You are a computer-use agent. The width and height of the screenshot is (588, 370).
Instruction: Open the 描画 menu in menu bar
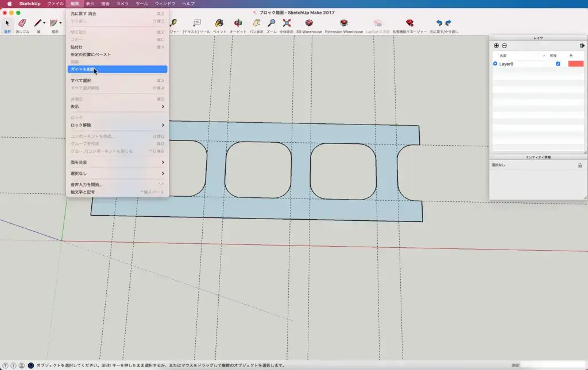tap(106, 4)
